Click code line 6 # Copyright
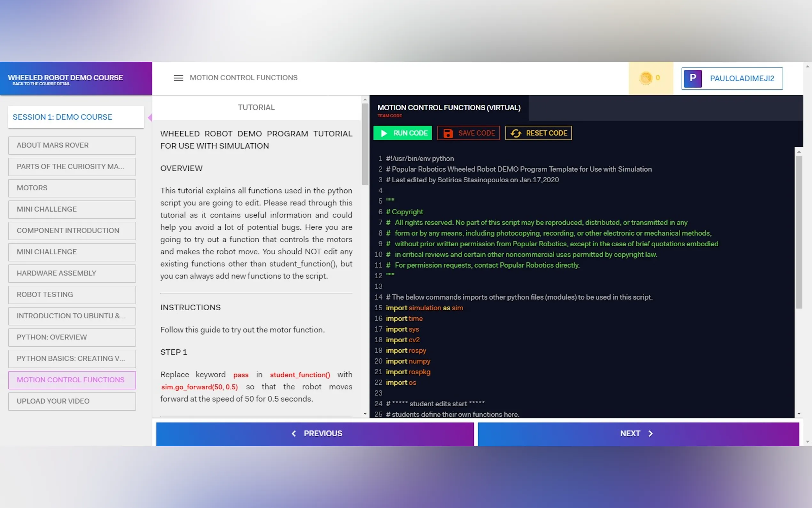Viewport: 812px width, 508px height. tap(404, 212)
